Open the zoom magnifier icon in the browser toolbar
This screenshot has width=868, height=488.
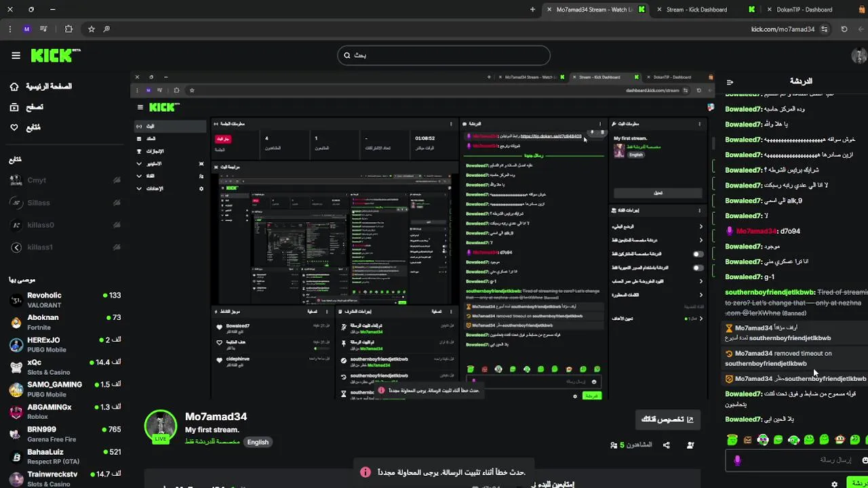coord(106,29)
